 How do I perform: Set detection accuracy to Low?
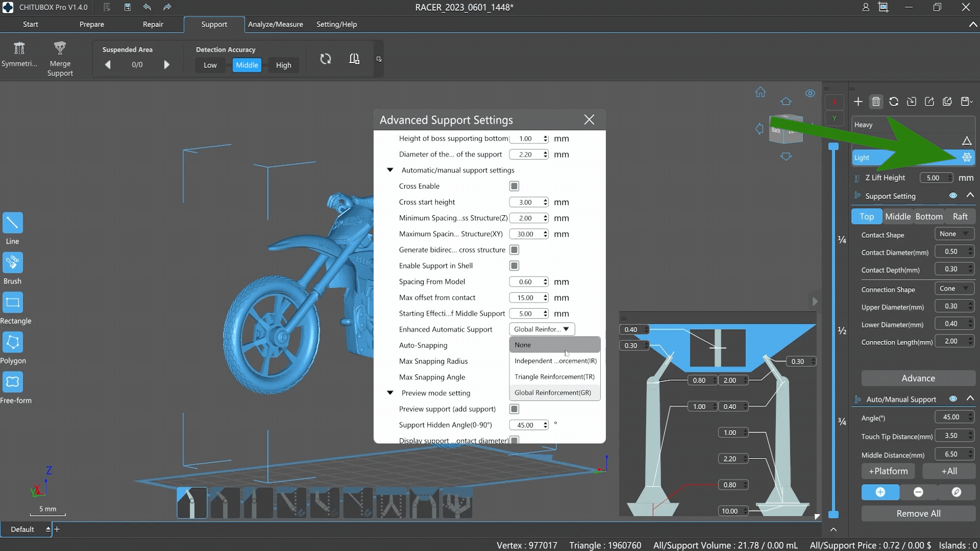coord(210,65)
